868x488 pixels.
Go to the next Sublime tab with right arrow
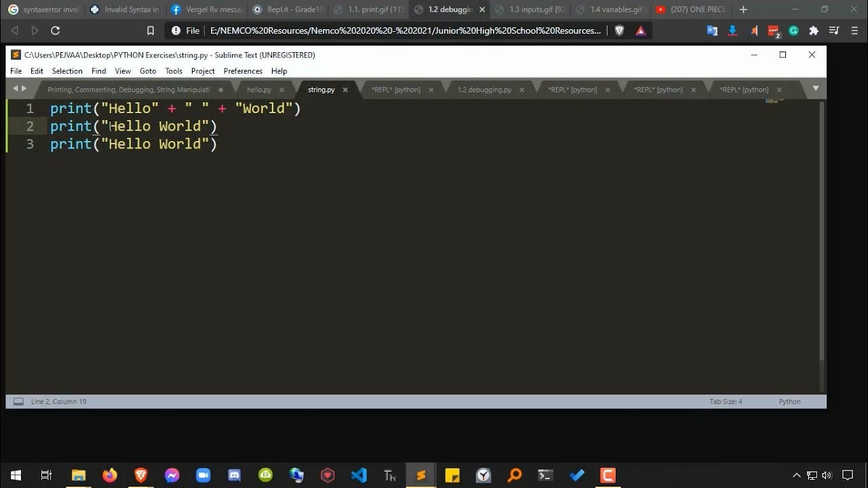(24, 88)
